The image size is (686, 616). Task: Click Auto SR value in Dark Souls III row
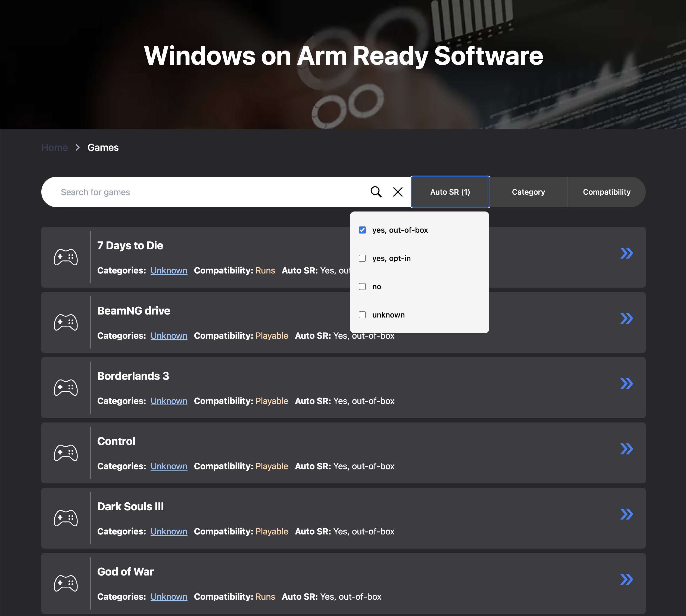click(x=364, y=531)
